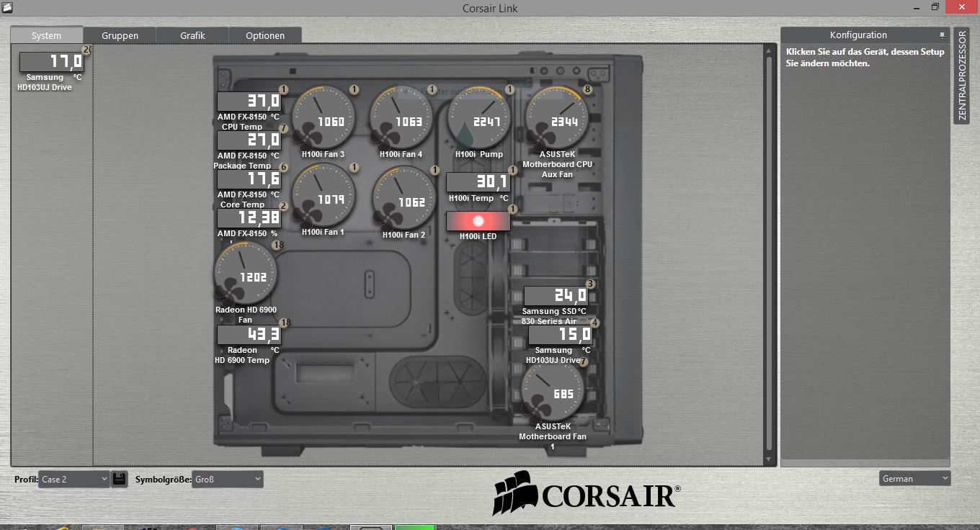
Task: Click the red H100i LED indicator
Action: click(478, 221)
